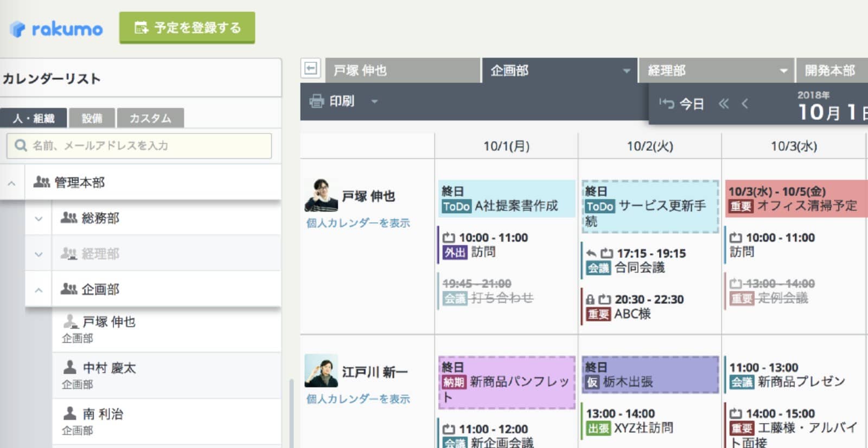Switch to the 設備 tab
Viewport: 868px width, 448px height.
coord(92,118)
